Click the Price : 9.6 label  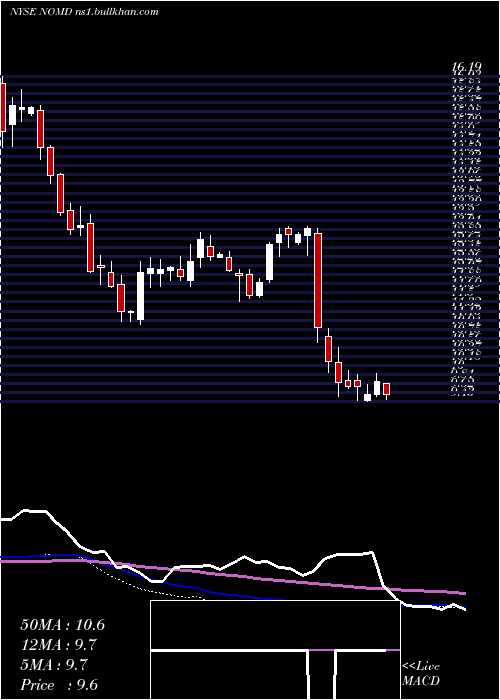point(58,685)
